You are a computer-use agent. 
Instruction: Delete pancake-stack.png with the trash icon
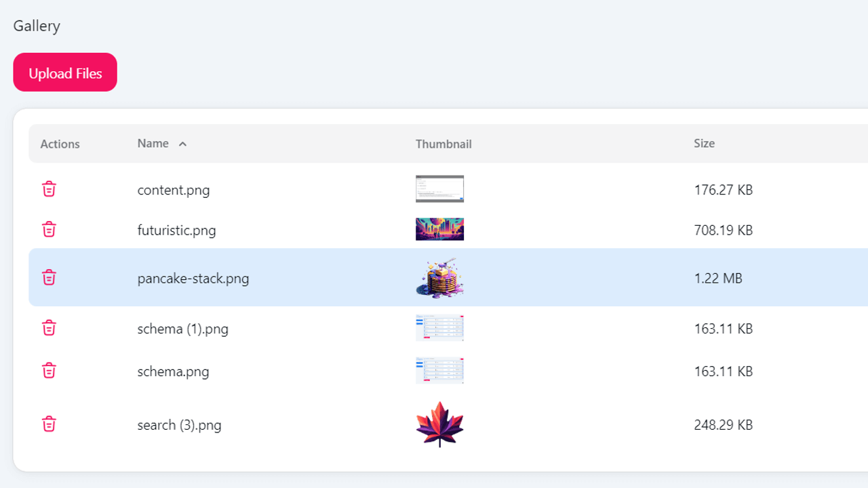49,277
